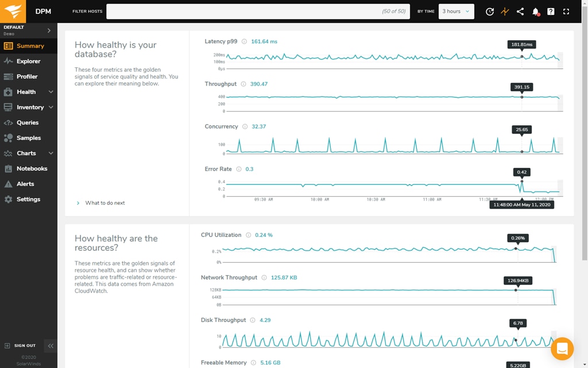Open the chat bubble in the corner
The image size is (588, 368).
pos(562,349)
